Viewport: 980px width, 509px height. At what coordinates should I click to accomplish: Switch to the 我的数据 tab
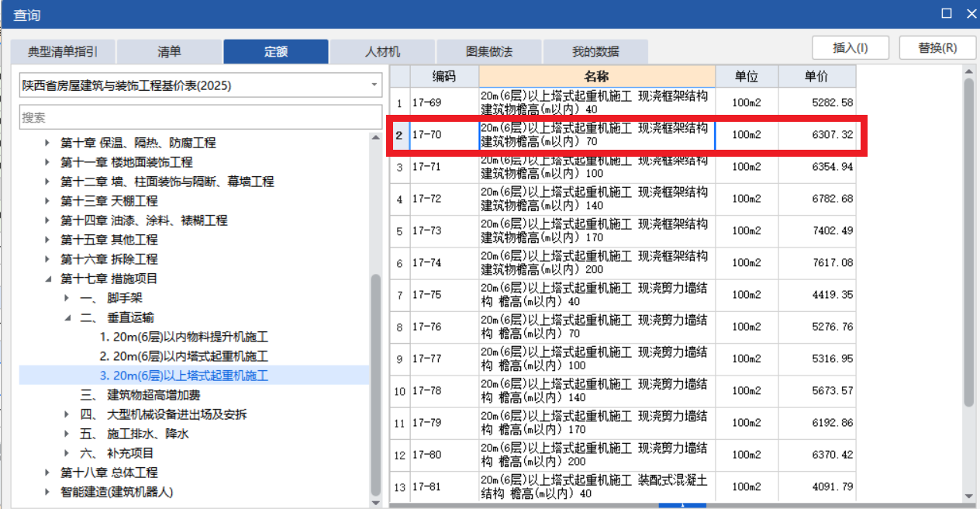pos(595,50)
